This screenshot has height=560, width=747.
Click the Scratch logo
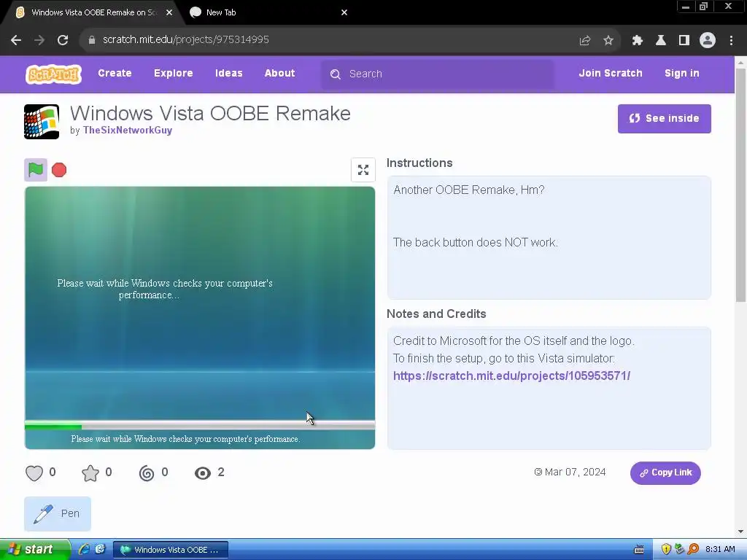point(53,74)
